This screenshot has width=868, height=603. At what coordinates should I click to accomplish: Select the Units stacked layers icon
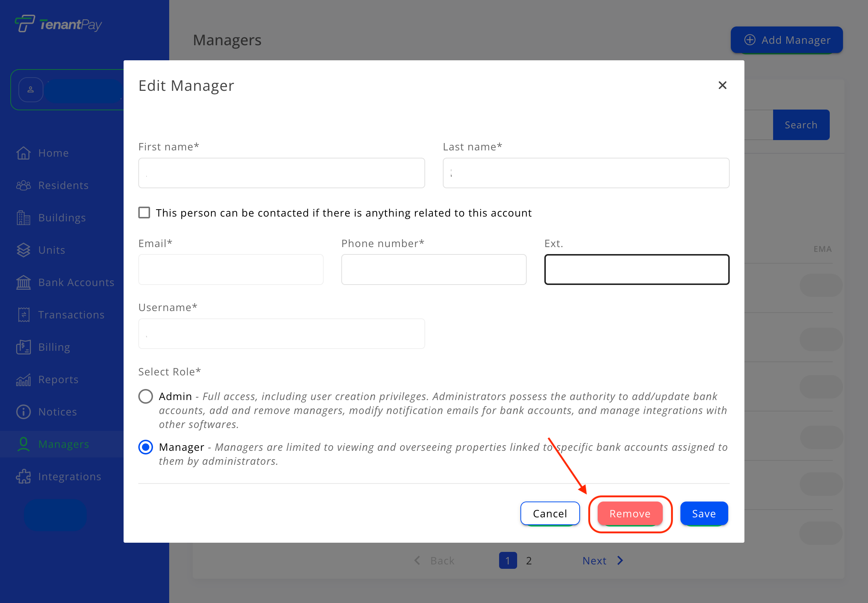24,250
